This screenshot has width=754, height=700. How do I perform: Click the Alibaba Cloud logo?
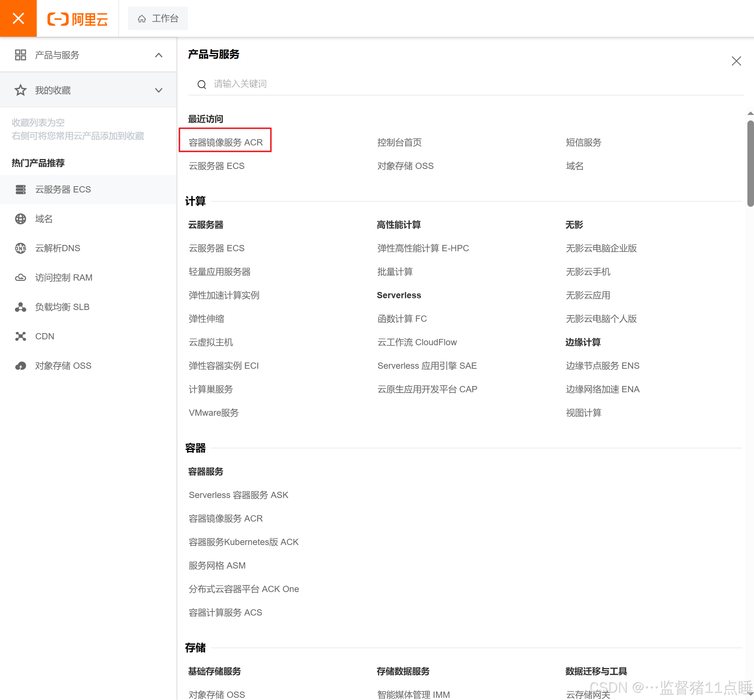[x=78, y=18]
